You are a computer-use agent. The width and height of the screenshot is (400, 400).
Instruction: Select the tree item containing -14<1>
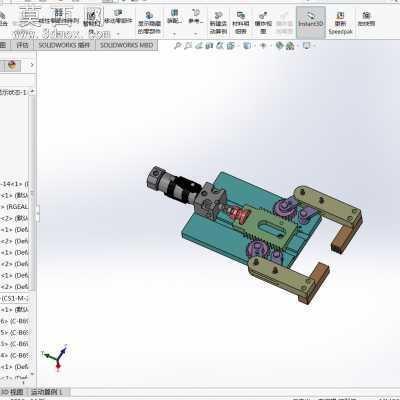click(x=14, y=184)
